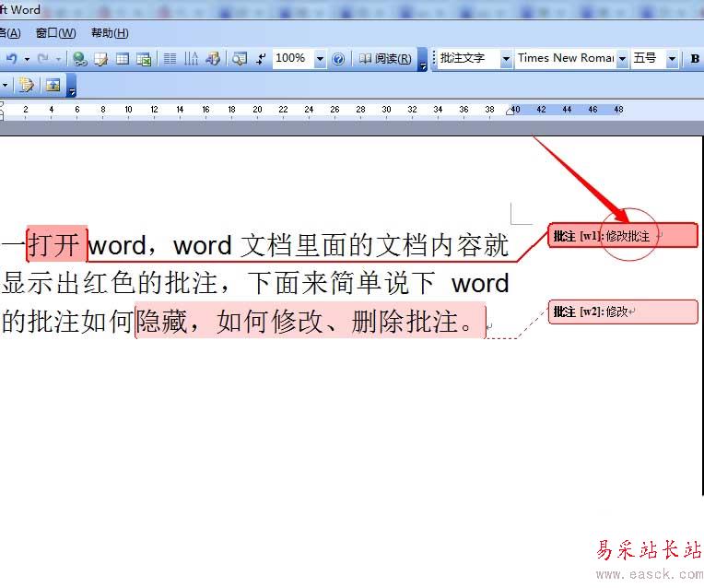The image size is (704, 588).
Task: Open the Redo history dropdown arrow
Action: [58, 59]
